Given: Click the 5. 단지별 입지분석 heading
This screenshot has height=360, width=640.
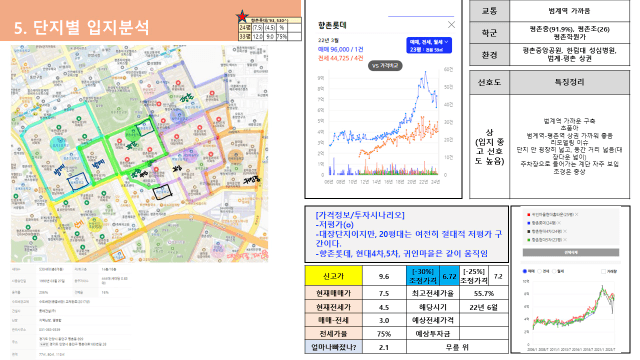Looking at the screenshot, I should click(x=81, y=27).
